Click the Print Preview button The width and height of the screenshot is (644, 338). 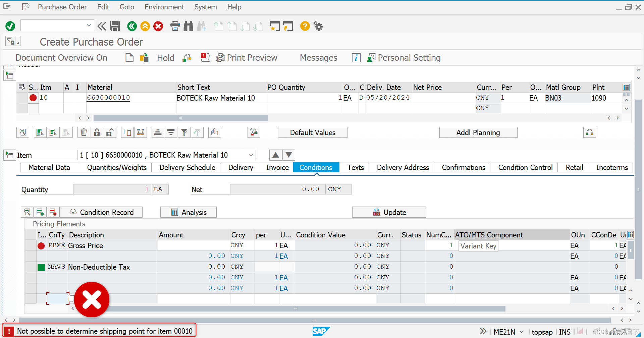coord(247,58)
